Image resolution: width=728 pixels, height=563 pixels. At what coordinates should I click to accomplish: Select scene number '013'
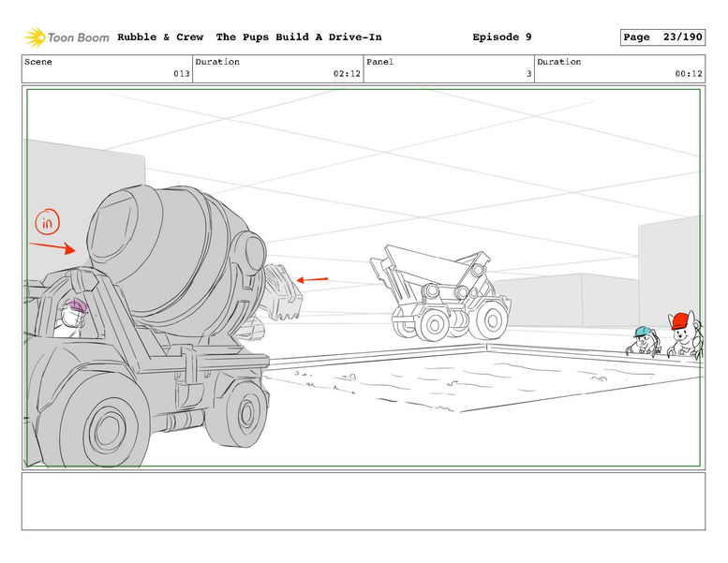182,74
